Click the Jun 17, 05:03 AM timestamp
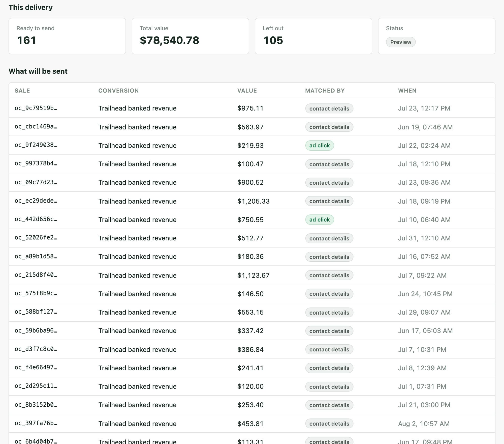The height and width of the screenshot is (444, 504). (425, 331)
